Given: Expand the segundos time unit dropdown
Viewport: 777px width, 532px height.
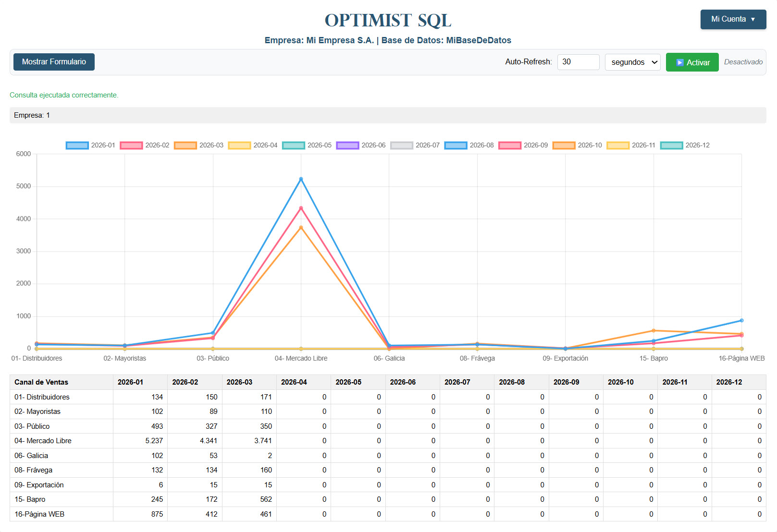Looking at the screenshot, I should (x=632, y=62).
